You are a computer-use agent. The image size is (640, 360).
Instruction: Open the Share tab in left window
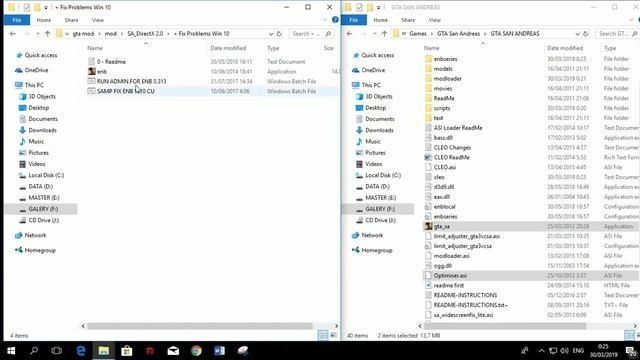[x=71, y=20]
